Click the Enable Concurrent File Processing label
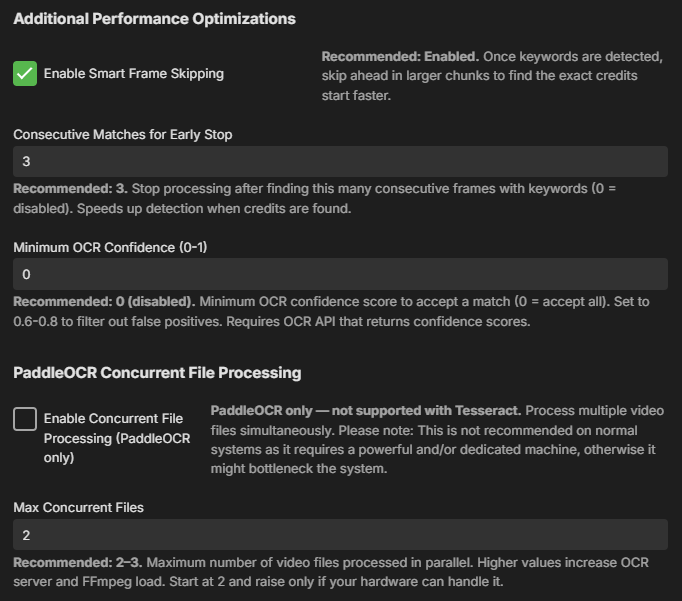 (117, 438)
